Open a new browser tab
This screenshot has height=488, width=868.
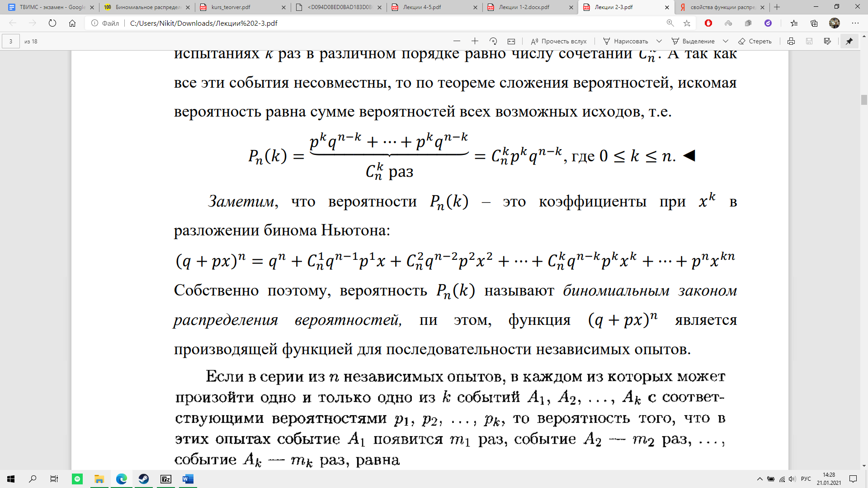777,7
